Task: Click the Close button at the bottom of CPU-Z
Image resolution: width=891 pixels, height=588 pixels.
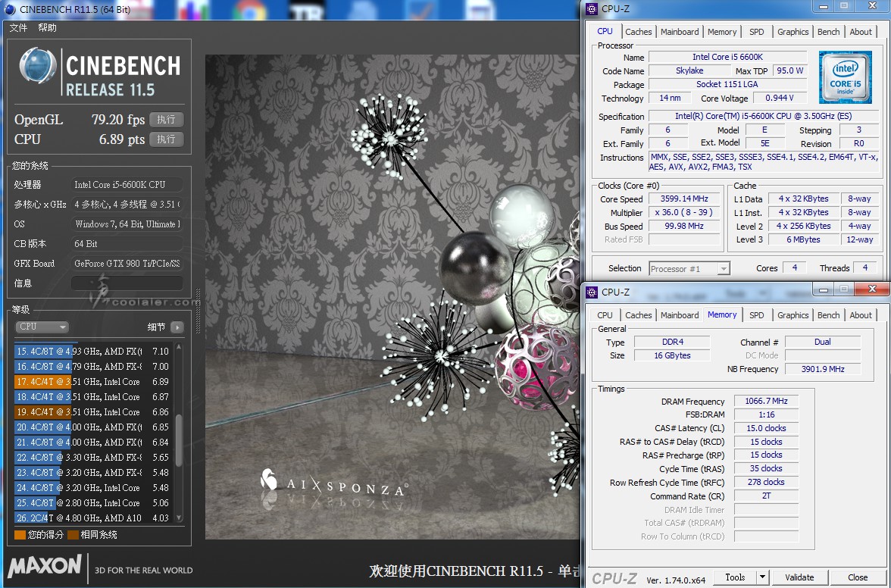Action: [x=858, y=578]
